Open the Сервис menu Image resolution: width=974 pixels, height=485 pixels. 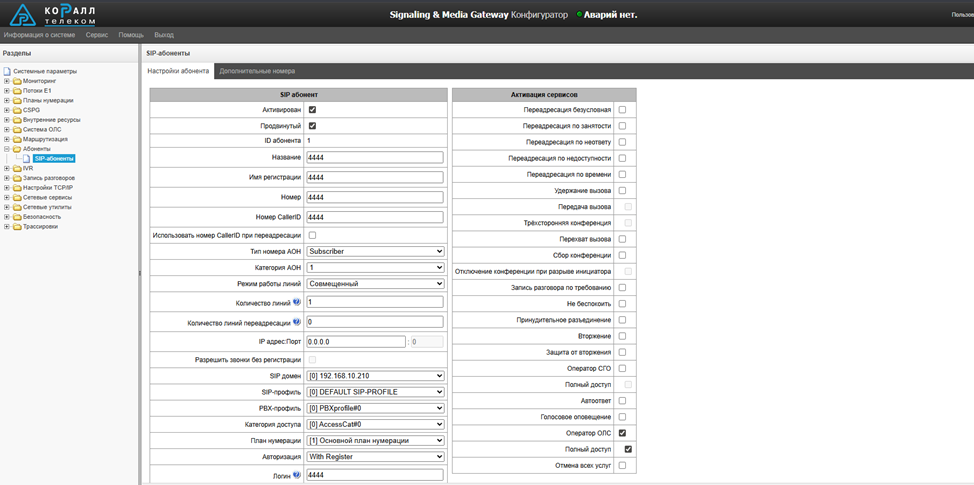click(x=97, y=34)
